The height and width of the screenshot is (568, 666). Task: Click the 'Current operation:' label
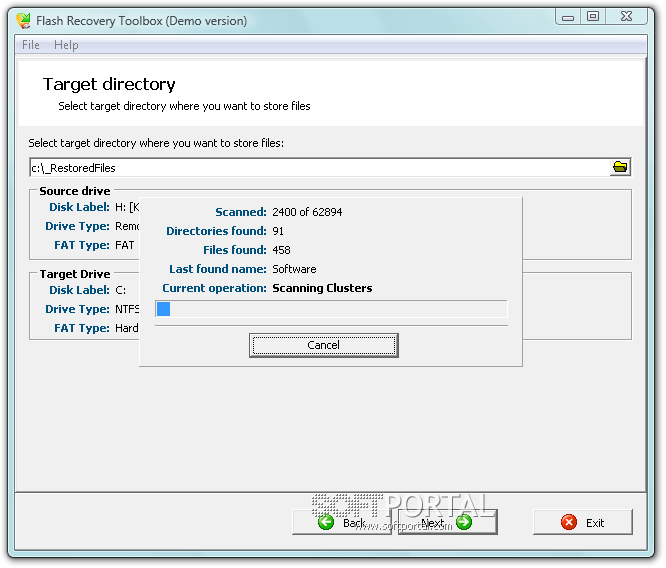pyautogui.click(x=214, y=288)
